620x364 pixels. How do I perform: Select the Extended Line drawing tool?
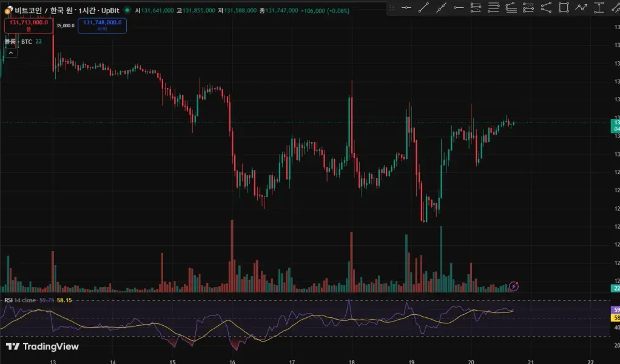pyautogui.click(x=441, y=7)
